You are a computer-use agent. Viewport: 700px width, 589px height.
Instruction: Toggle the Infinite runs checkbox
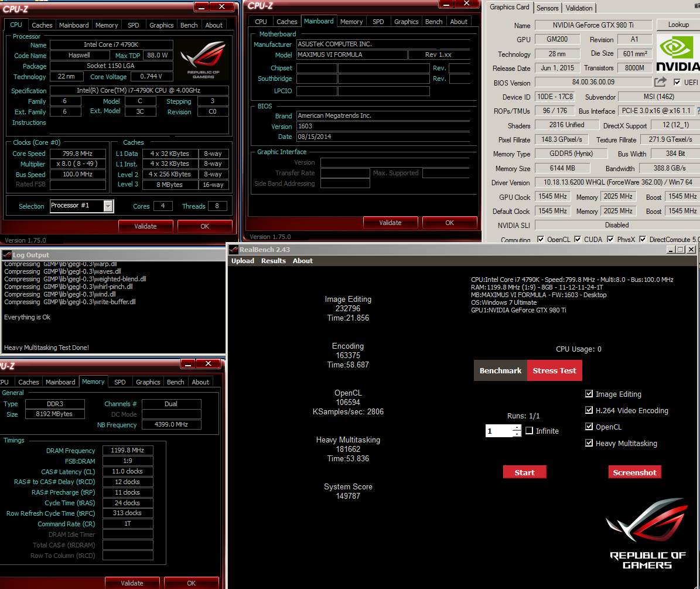click(529, 431)
